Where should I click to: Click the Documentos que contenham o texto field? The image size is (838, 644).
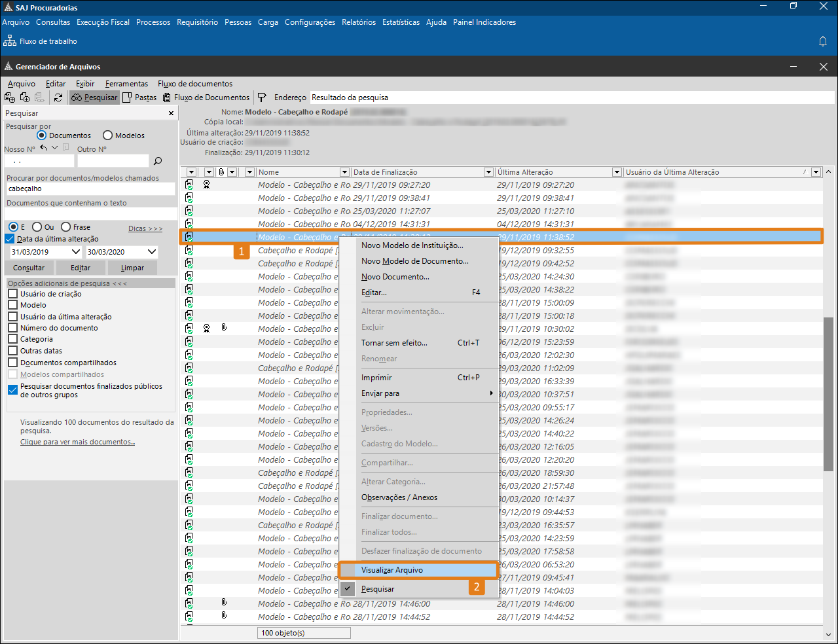click(90, 214)
